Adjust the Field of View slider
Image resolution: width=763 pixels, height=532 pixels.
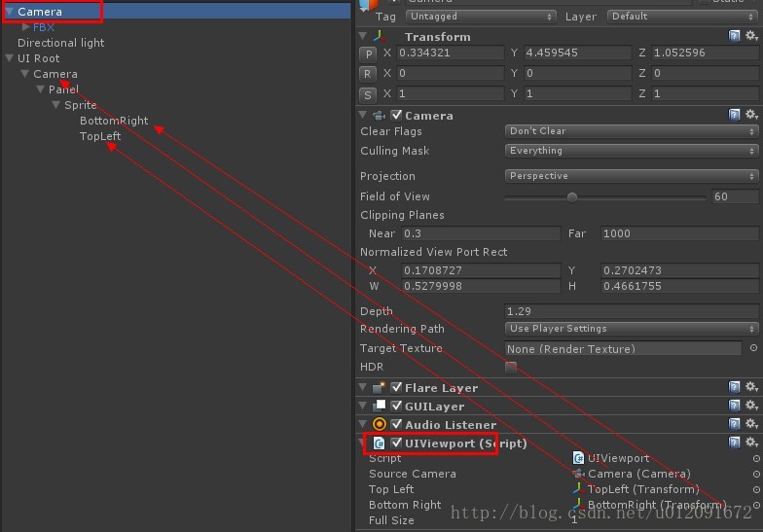[x=572, y=196]
